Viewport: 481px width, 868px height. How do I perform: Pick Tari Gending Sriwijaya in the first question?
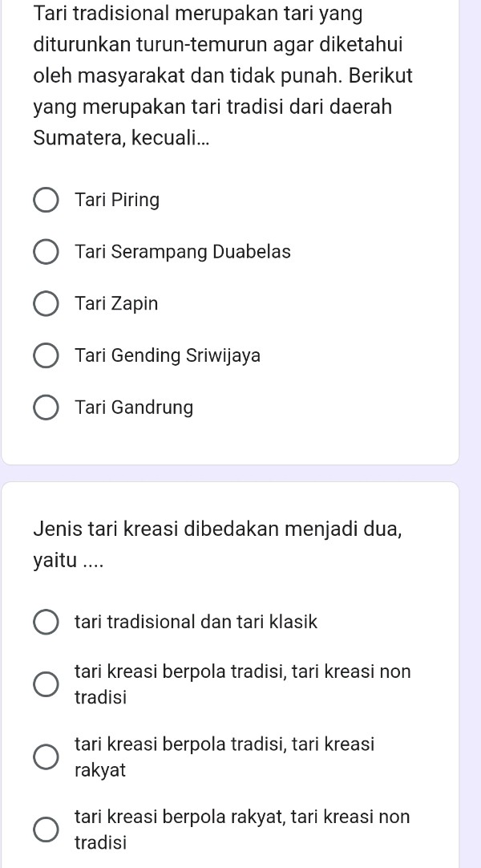click(46, 355)
